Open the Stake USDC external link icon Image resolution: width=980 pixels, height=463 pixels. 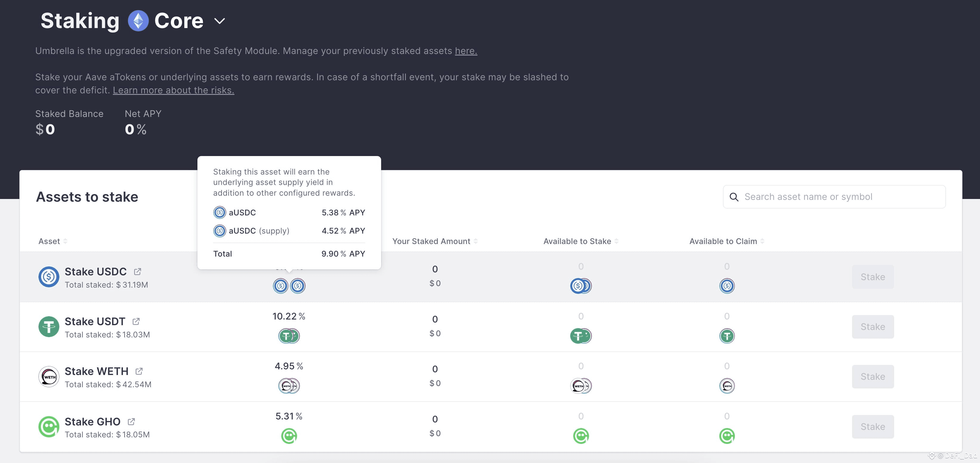(137, 271)
